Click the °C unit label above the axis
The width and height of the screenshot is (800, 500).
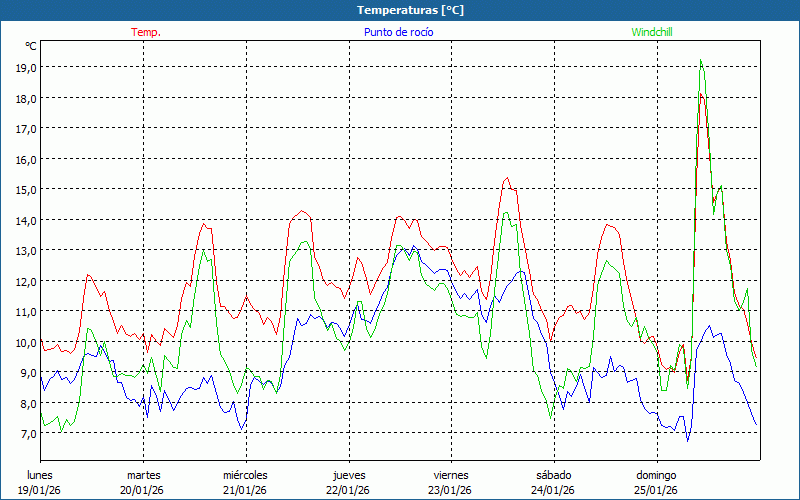click(31, 46)
